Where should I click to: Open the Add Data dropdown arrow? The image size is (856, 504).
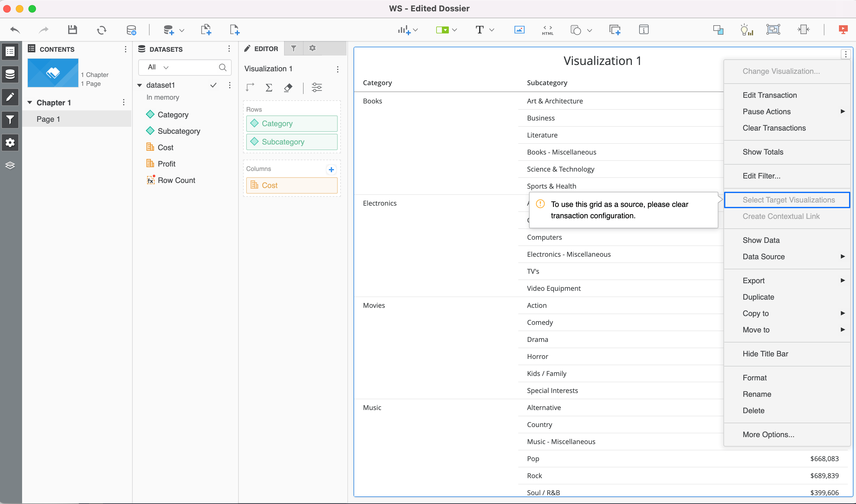(182, 31)
